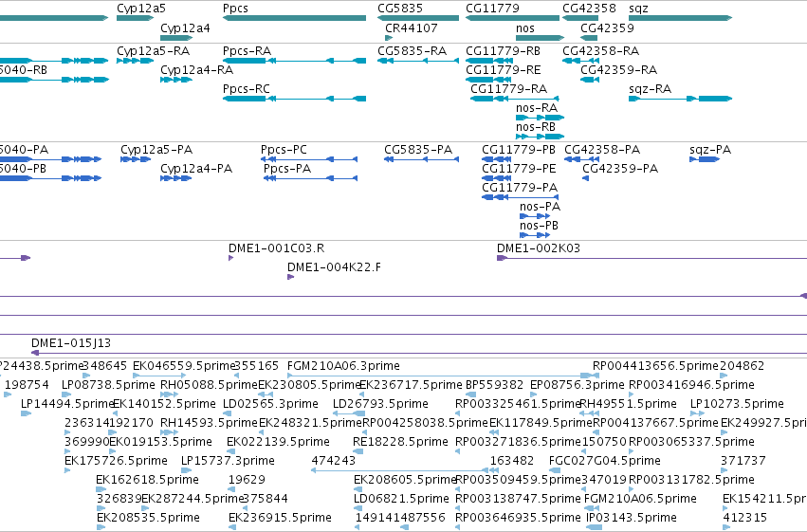This screenshot has width=807, height=532.
Task: Click the DME1-015J13 BAC label
Action: coord(71,343)
